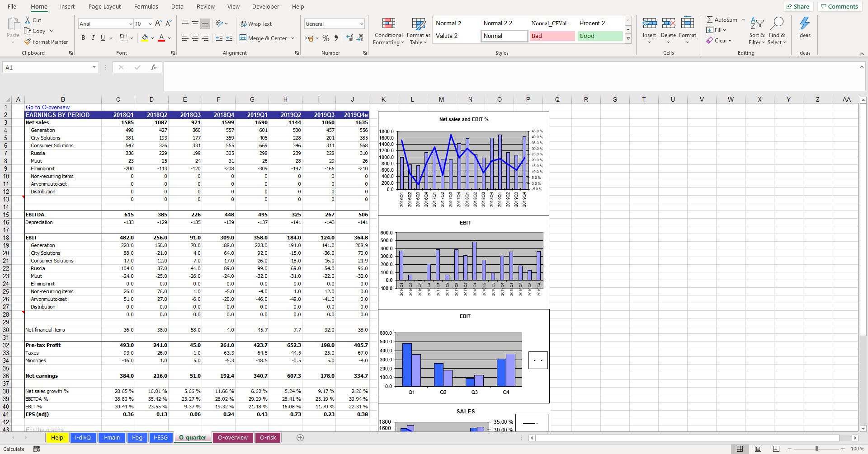868x454 pixels.
Task: Switch to Page Break Preview view
Action: point(776,449)
